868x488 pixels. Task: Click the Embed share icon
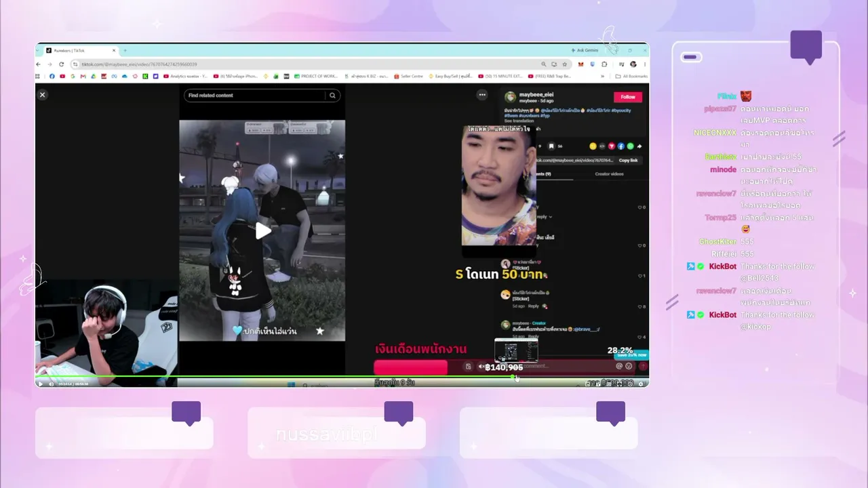point(602,146)
